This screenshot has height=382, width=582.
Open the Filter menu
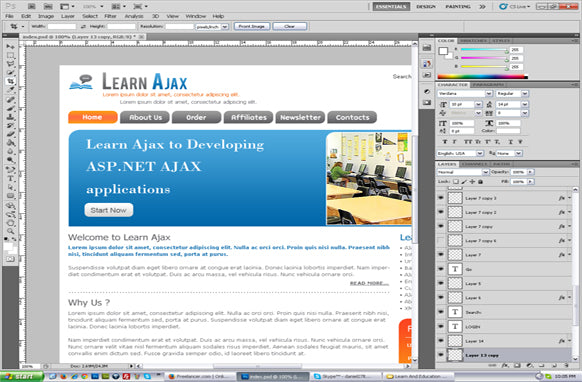click(x=110, y=16)
